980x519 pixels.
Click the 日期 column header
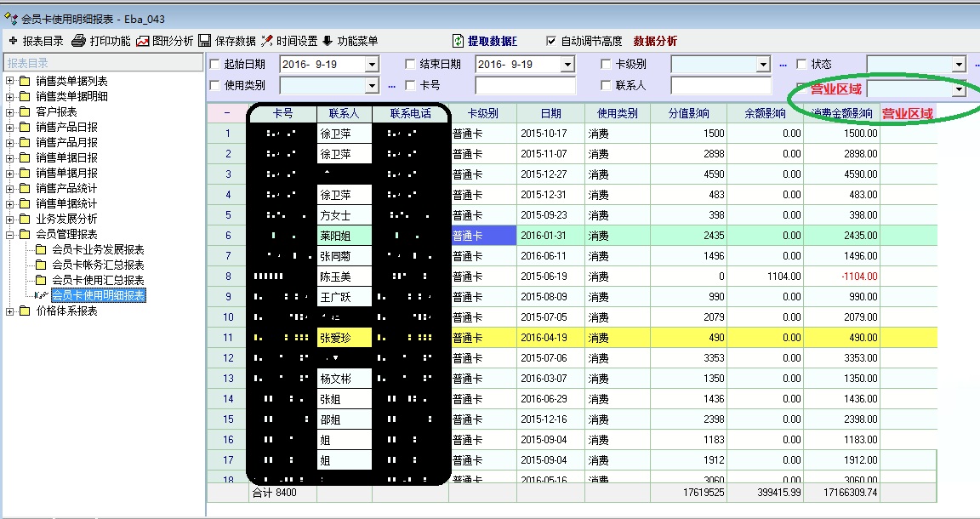(550, 113)
